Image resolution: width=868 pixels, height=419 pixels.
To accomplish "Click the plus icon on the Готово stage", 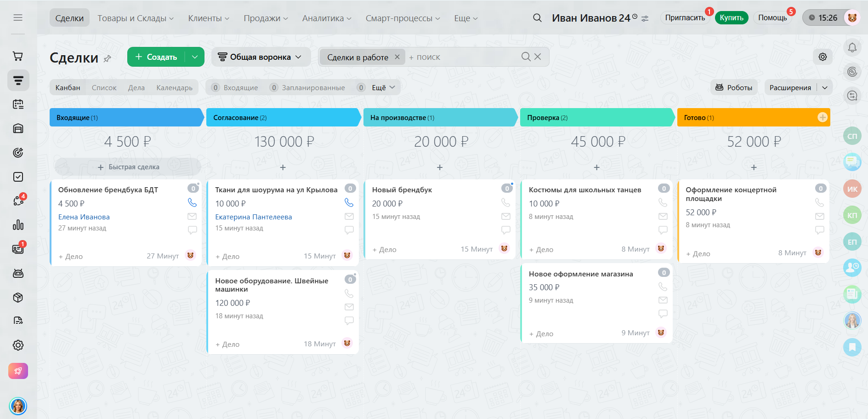I will (823, 117).
